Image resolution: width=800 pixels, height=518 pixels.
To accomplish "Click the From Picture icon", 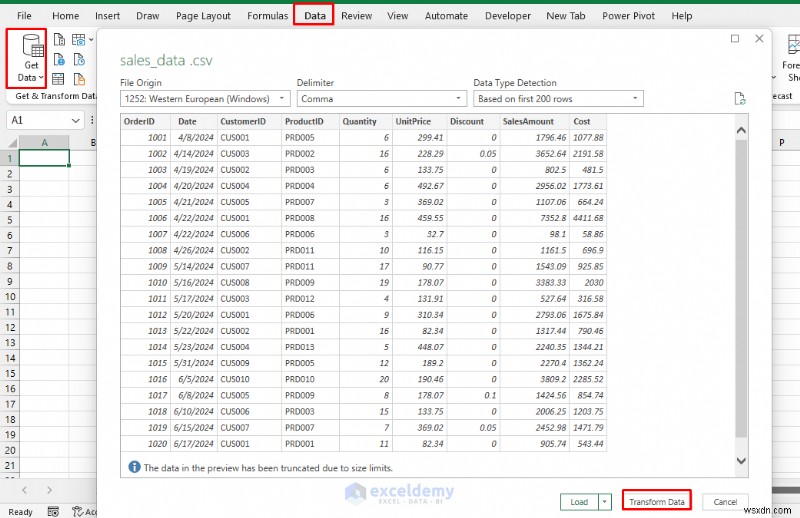I will (79, 40).
